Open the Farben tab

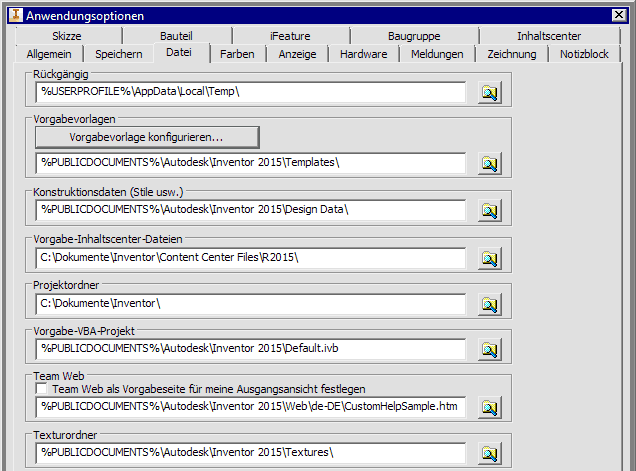coord(237,54)
